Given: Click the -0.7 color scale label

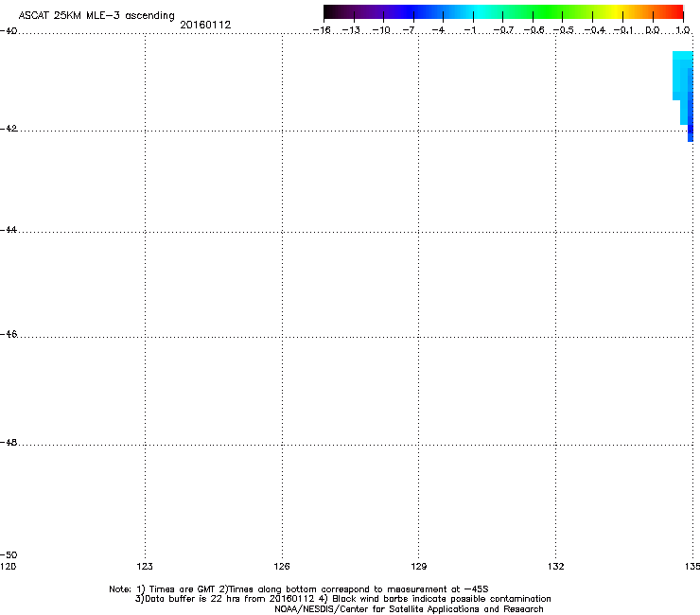Looking at the screenshot, I should (503, 30).
